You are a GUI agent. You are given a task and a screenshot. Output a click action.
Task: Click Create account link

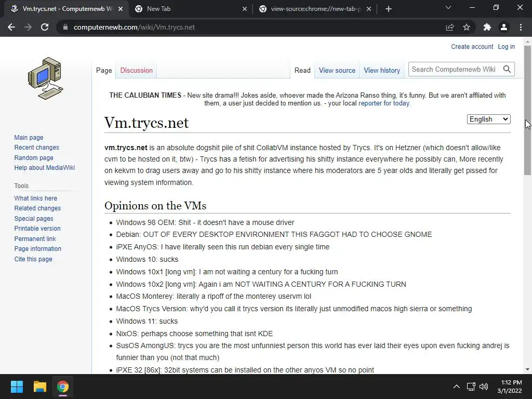[472, 46]
